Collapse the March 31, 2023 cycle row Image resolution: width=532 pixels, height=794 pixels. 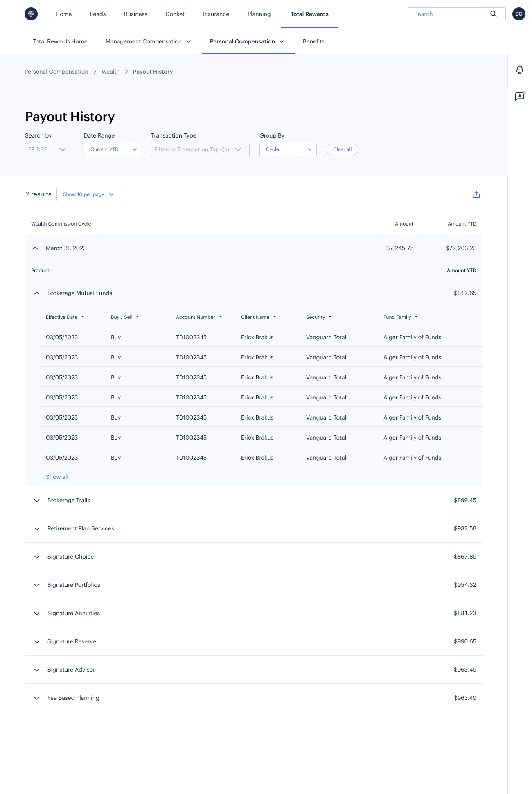35,248
